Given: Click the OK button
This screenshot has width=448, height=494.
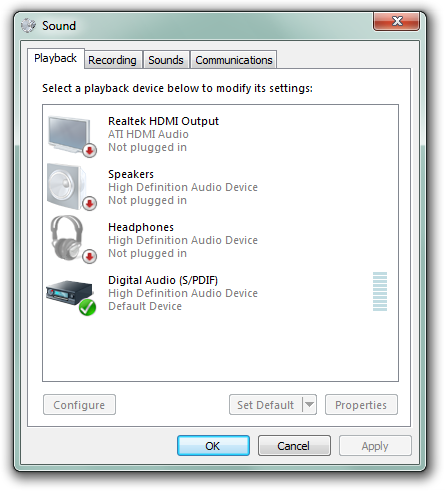Looking at the screenshot, I should (213, 446).
